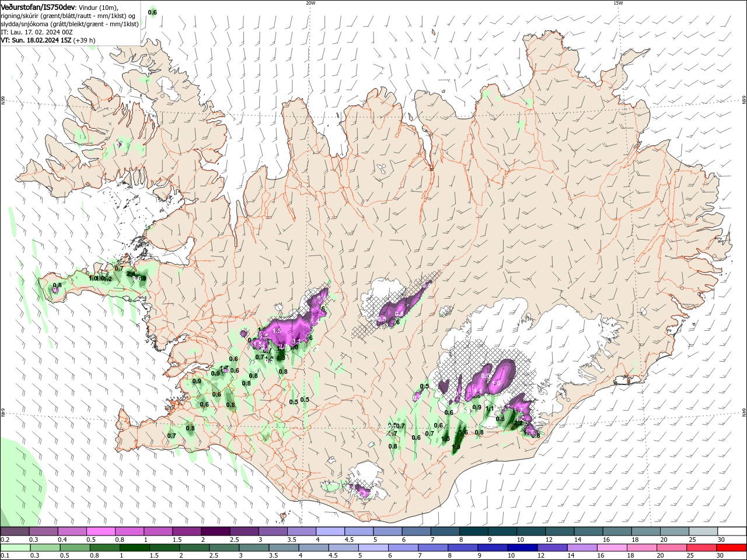Pick the 1.5 plum swatch in the snow row
Screen dimensions: 747x560
[x=186, y=531]
